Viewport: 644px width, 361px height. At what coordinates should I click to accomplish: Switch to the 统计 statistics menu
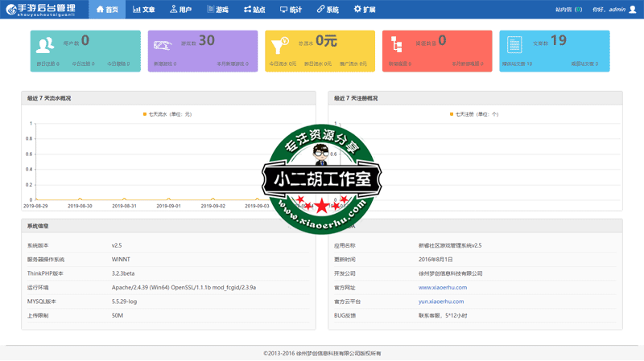pos(291,10)
